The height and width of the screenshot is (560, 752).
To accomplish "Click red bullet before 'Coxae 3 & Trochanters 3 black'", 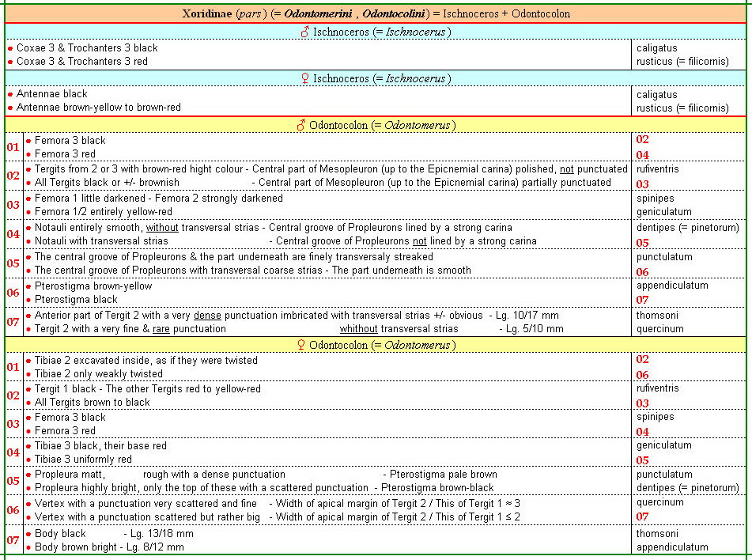I will tap(10, 48).
